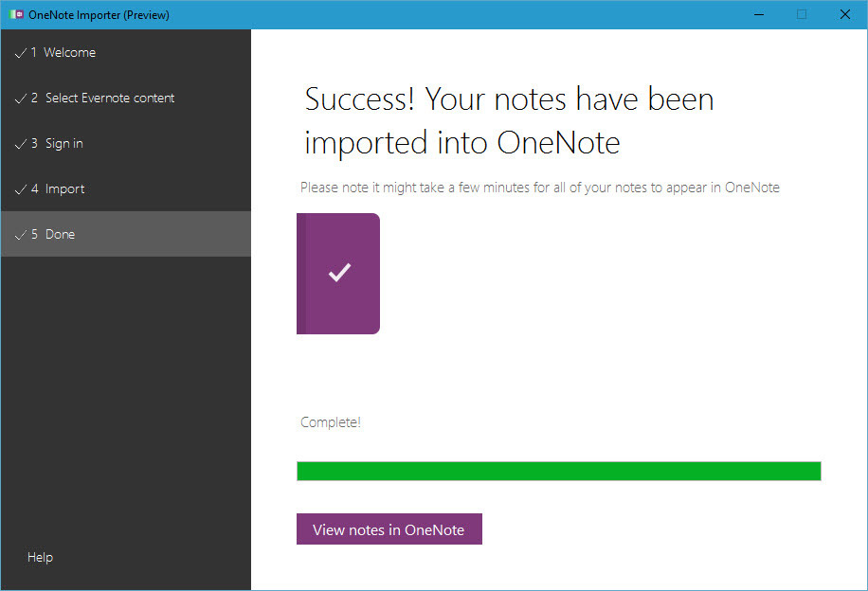Click the notes appearing notice text
Screen dimensions: 868x591
540,187
